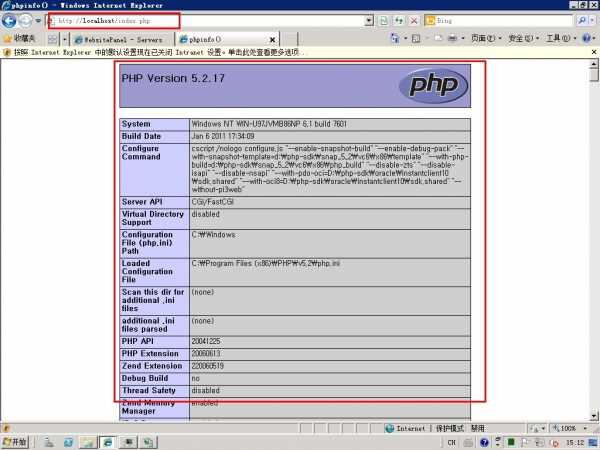Open a new blank tab
This screenshot has width=600, height=450.
pos(290,39)
